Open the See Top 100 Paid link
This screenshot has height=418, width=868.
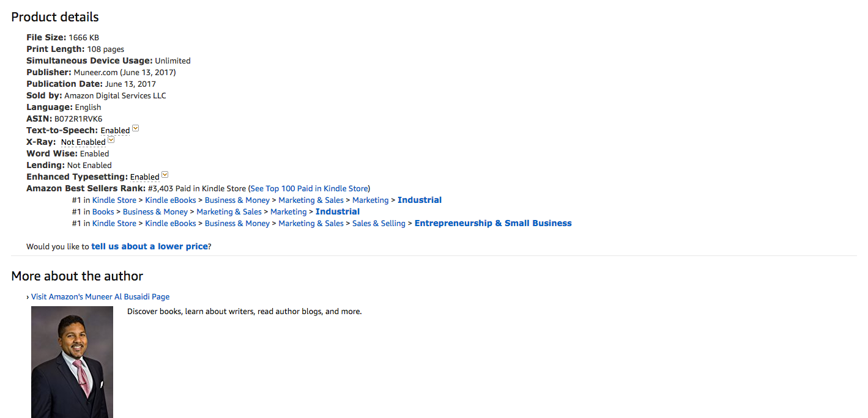(309, 189)
